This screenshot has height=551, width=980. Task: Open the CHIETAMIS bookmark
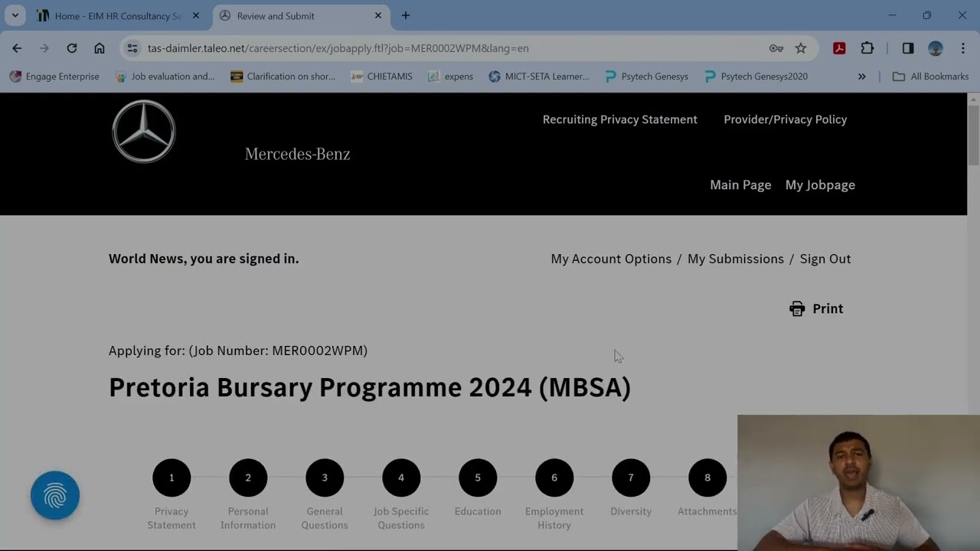(381, 77)
